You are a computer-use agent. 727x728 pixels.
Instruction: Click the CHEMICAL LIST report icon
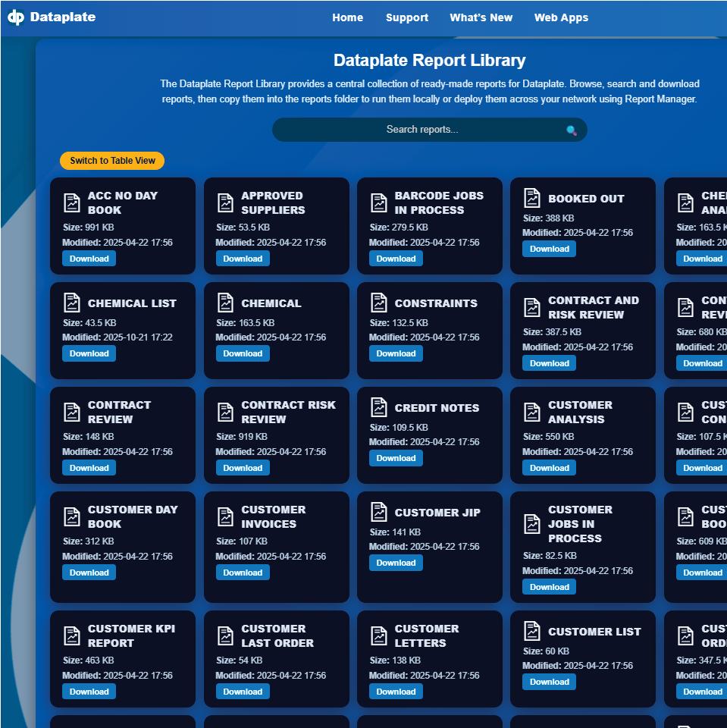[x=71, y=303]
